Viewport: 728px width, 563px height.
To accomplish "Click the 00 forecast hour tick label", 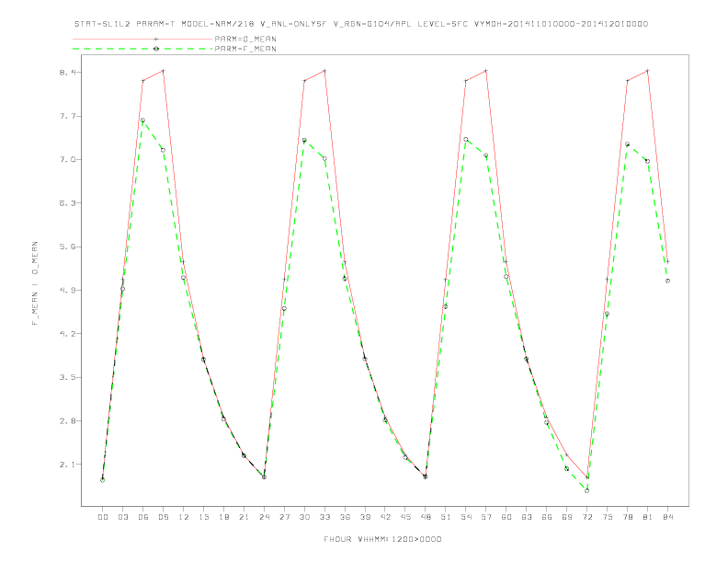I will coord(103,517).
